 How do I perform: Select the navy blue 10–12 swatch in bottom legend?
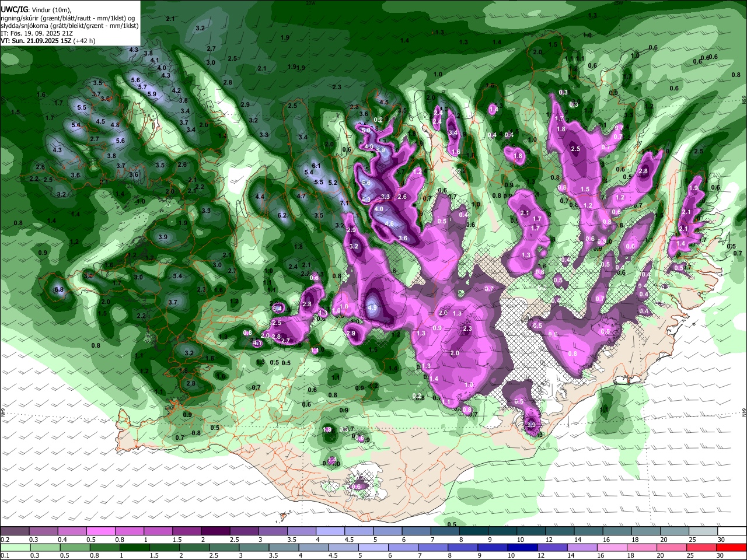[522, 547]
